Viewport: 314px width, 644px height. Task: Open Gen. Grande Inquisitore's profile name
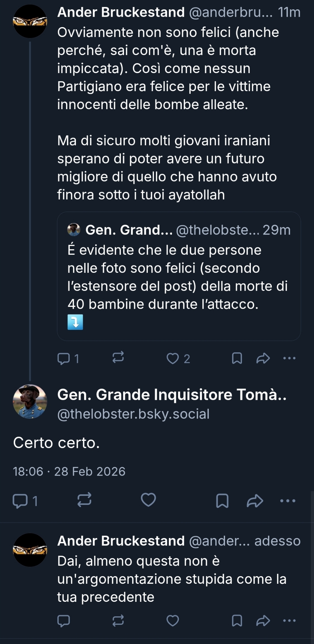pyautogui.click(x=172, y=395)
